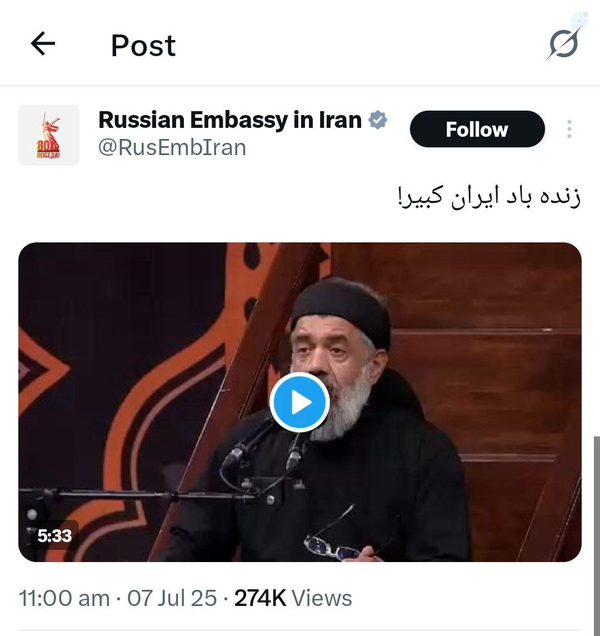Open the three-dot more options menu

[569, 129]
